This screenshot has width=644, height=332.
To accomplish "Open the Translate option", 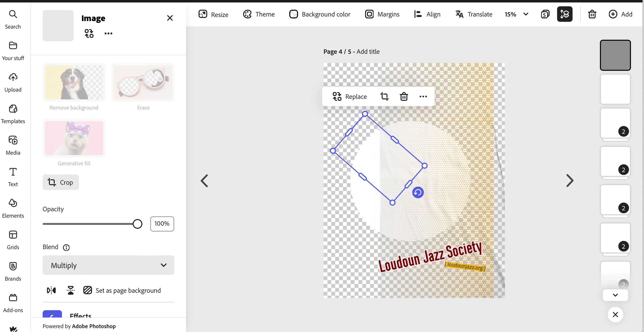I will (x=474, y=14).
